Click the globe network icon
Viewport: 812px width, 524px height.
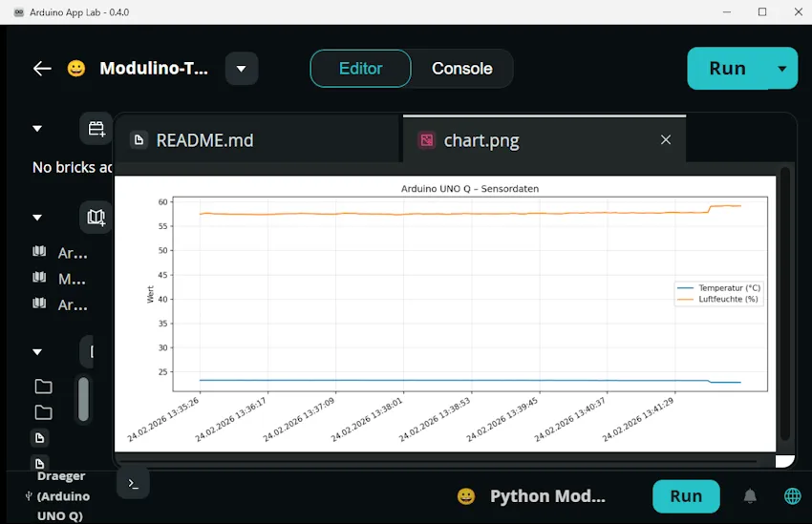click(x=792, y=496)
